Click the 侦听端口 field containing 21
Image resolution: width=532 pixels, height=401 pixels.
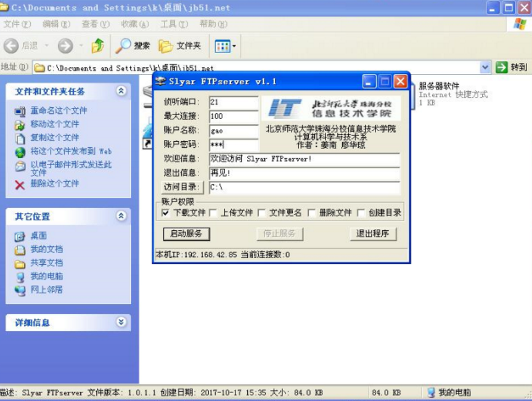234,102
